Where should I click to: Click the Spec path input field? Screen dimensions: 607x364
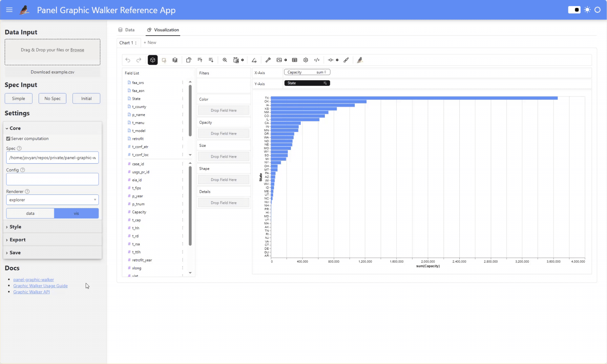[53, 158]
